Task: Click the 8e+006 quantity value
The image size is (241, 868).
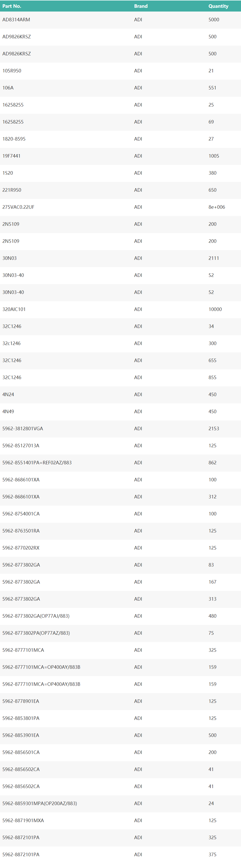Action: point(216,207)
